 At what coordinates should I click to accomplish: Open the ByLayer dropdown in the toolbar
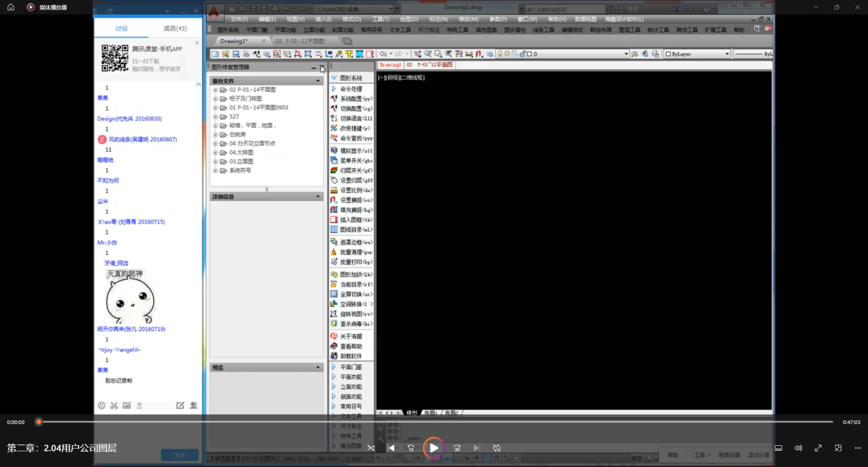(727, 54)
